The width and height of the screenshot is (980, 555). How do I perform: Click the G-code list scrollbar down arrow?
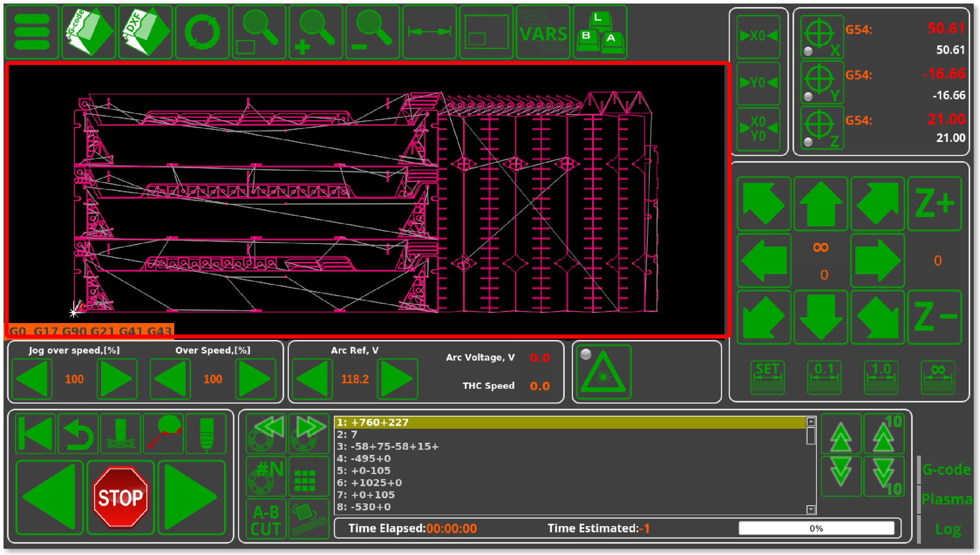[x=811, y=509]
